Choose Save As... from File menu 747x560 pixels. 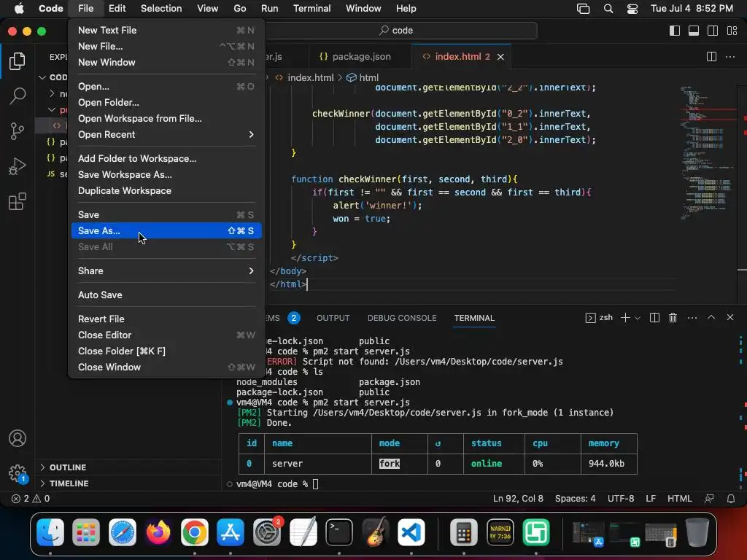(166, 230)
